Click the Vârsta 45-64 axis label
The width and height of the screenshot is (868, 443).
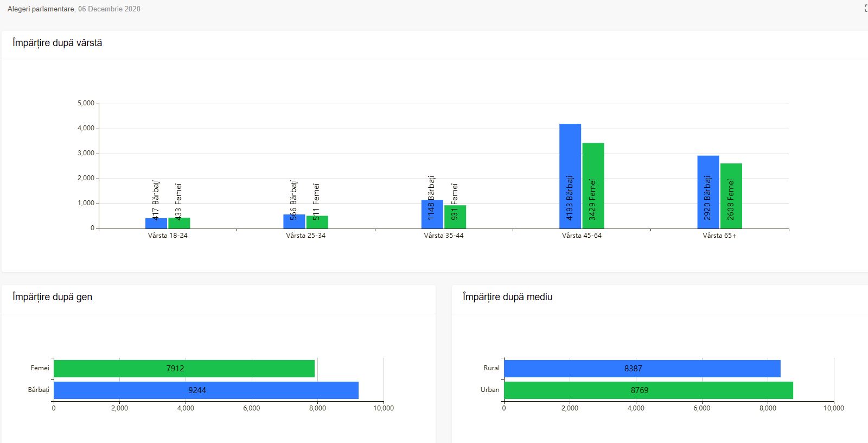[x=582, y=236]
